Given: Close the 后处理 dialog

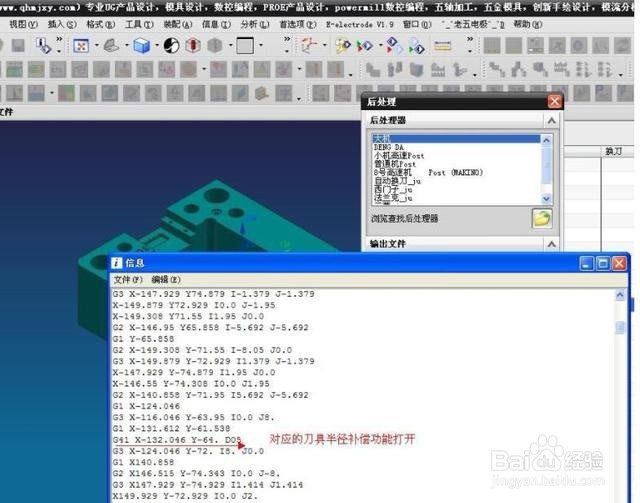Looking at the screenshot, I should pyautogui.click(x=554, y=101).
